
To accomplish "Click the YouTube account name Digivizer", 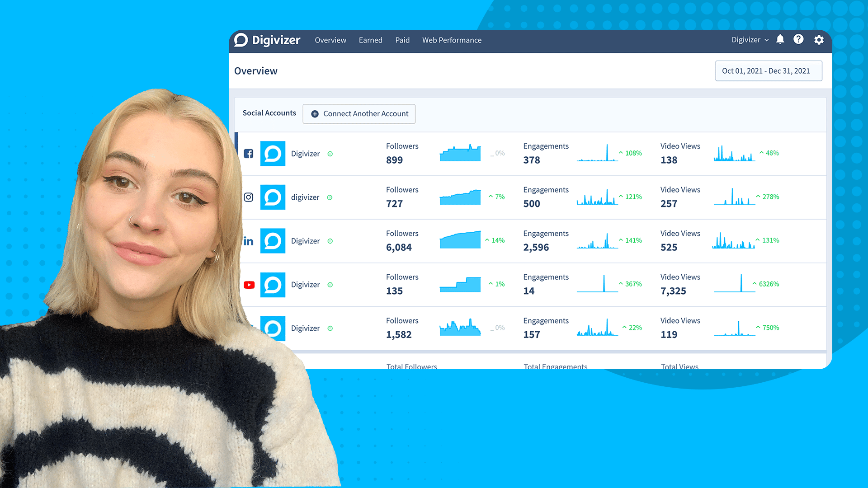I will tap(305, 285).
